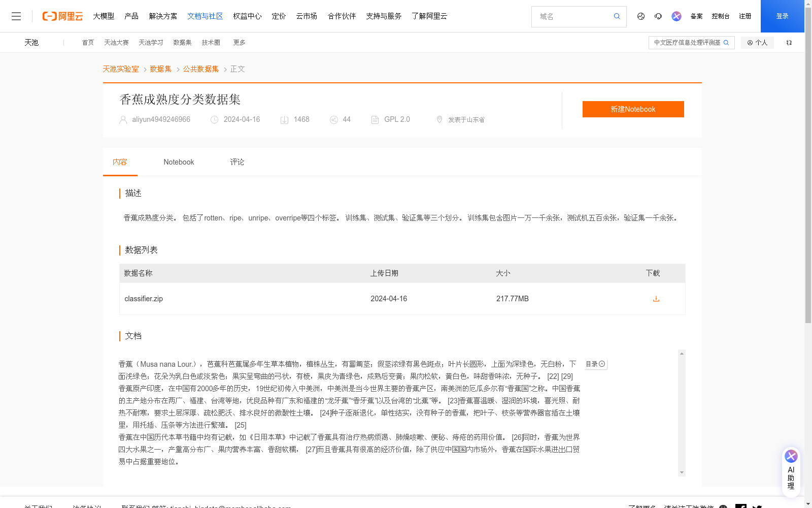Click 天池学习 in Tianchi navigation

click(151, 43)
